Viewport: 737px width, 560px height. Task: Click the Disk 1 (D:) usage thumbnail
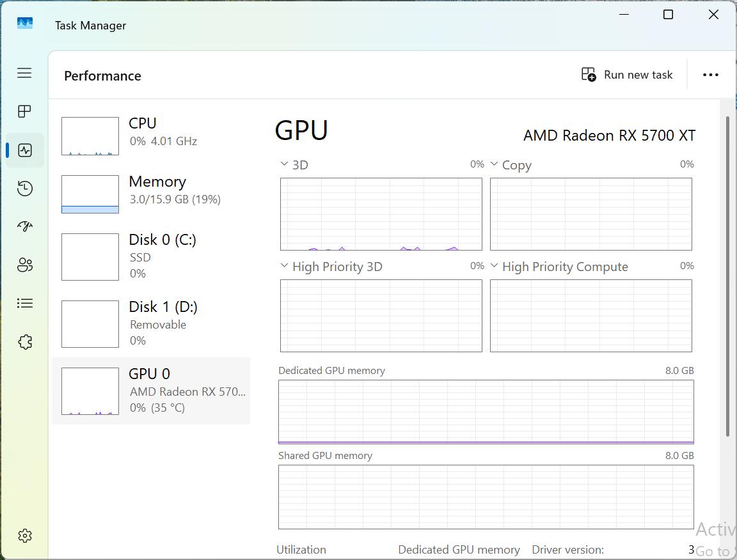pos(90,324)
